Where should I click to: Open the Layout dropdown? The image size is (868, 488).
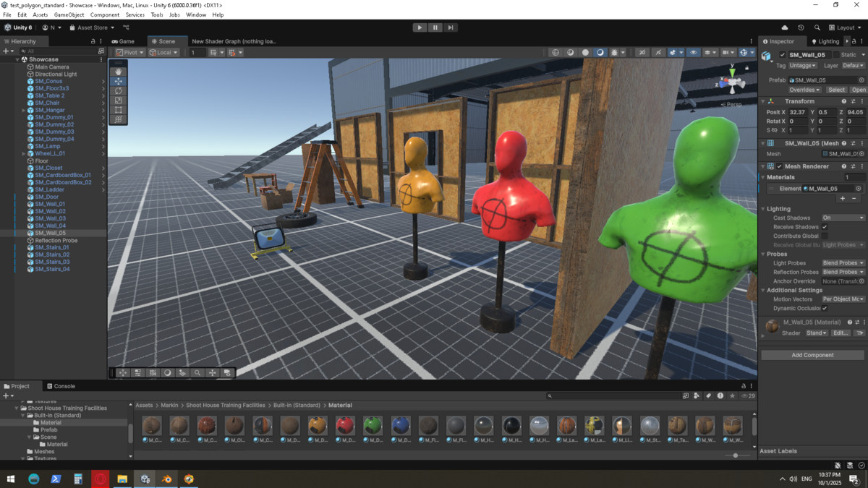coord(845,27)
